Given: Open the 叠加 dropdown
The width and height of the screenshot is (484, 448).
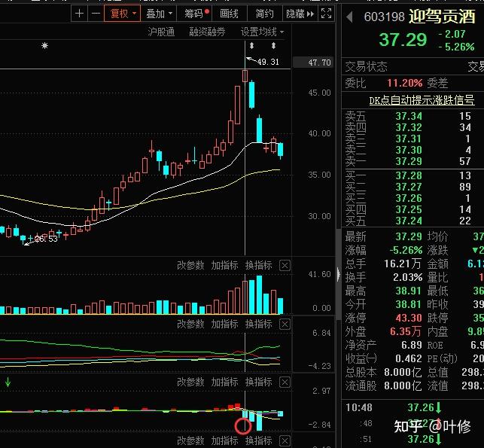Looking at the screenshot, I should click(159, 14).
